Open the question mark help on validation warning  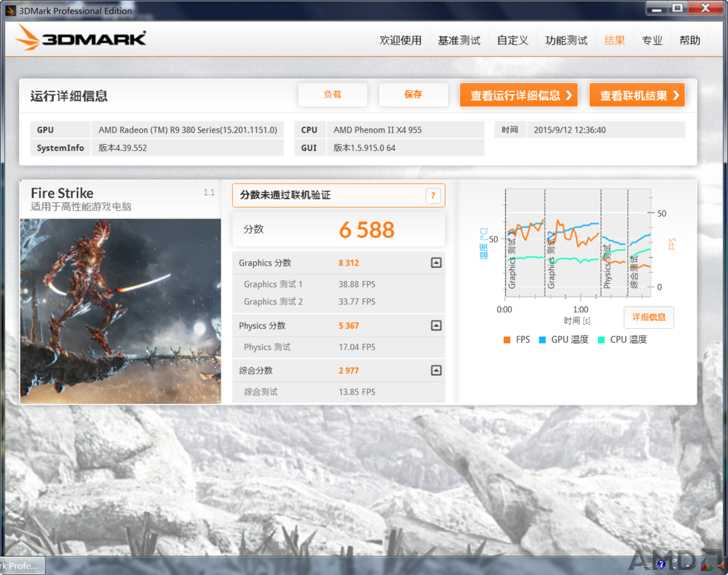(432, 195)
